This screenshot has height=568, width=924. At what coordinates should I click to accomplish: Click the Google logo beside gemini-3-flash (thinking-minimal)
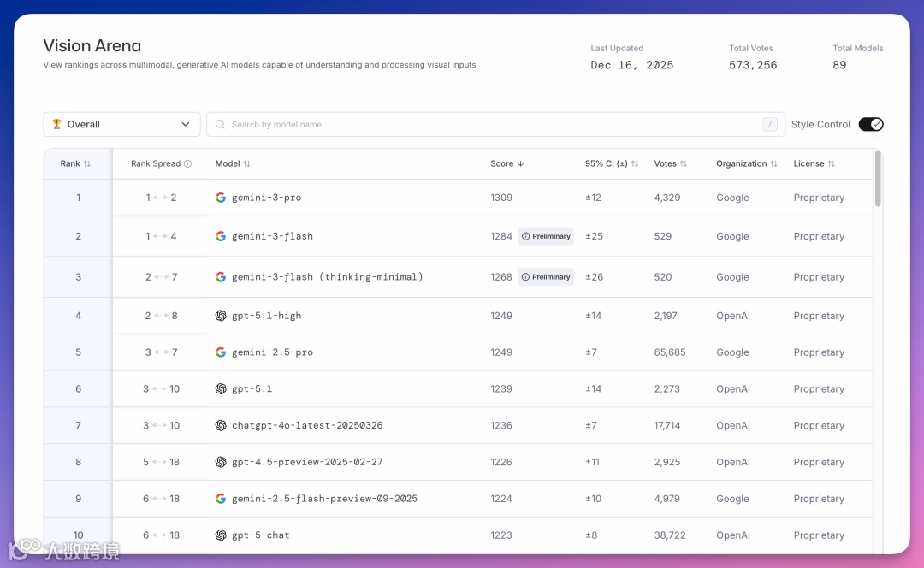coord(221,277)
